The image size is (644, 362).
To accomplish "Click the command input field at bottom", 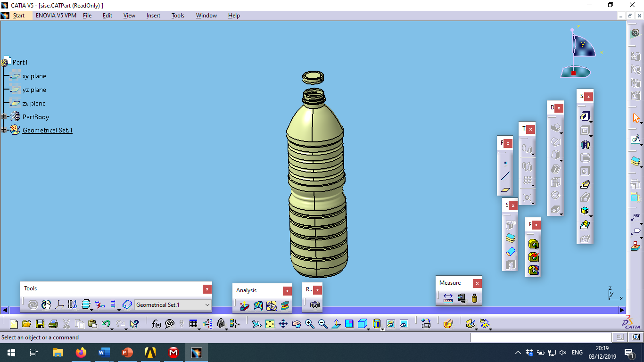I will click(541, 337).
